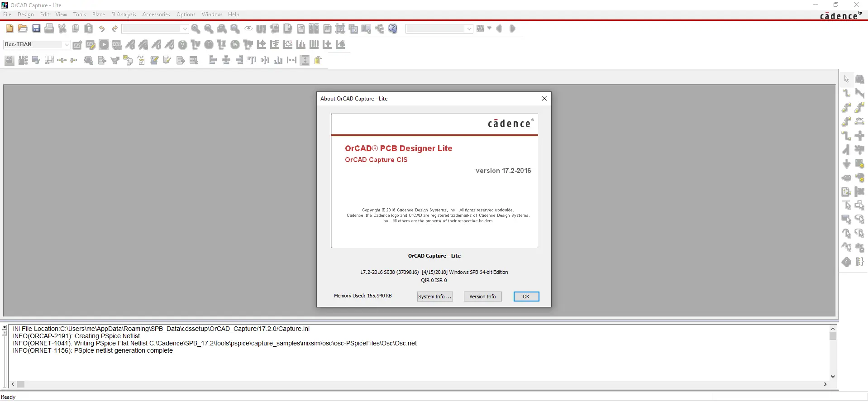Image resolution: width=868 pixels, height=402 pixels.
Task: Open the small arrow next to binoculars
Action: (489, 29)
